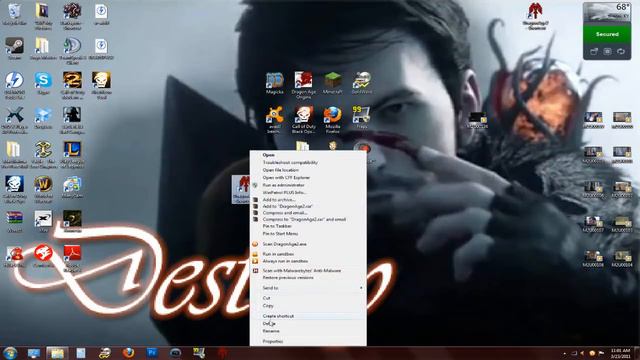The height and width of the screenshot is (360, 640).
Task: Open the Fraps taskbar icon
Action: tap(199, 353)
